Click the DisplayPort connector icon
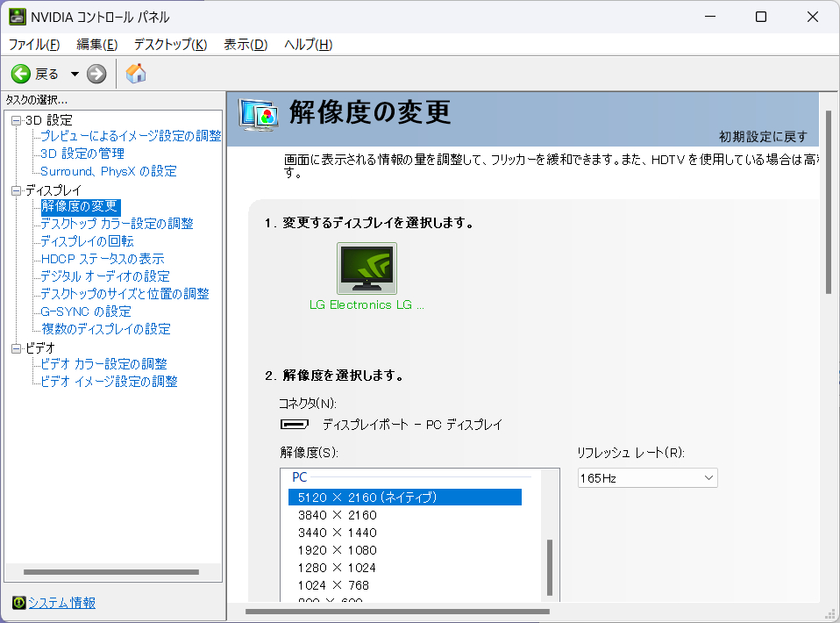 tap(295, 425)
